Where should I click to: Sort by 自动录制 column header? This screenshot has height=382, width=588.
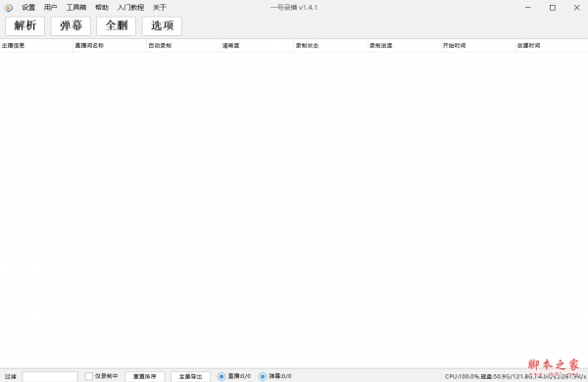click(183, 46)
